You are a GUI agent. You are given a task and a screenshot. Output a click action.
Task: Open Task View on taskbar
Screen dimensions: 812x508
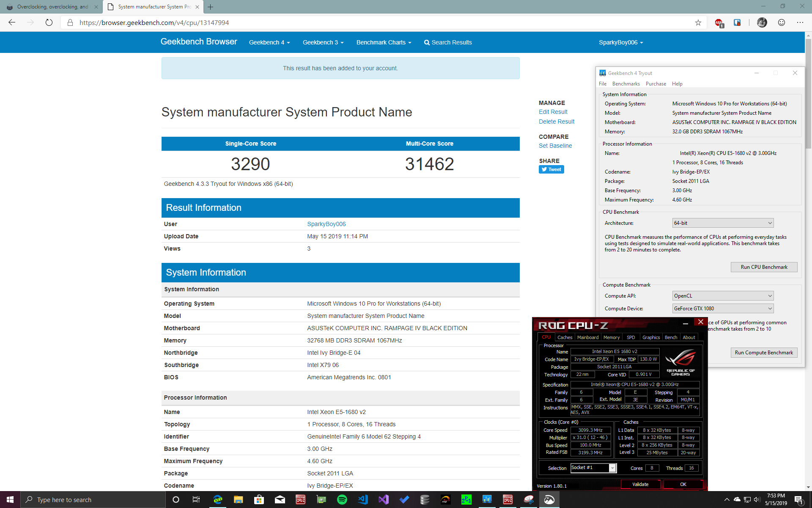tap(196, 500)
